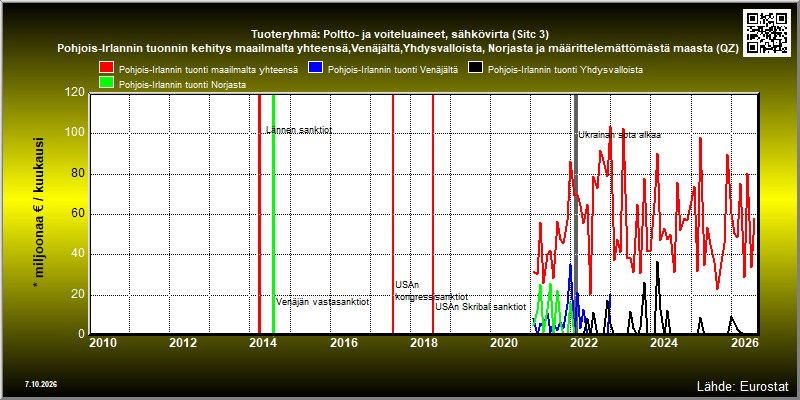The image size is (800, 400).
Task: Click the y-axis value 120
Action: [x=76, y=94]
